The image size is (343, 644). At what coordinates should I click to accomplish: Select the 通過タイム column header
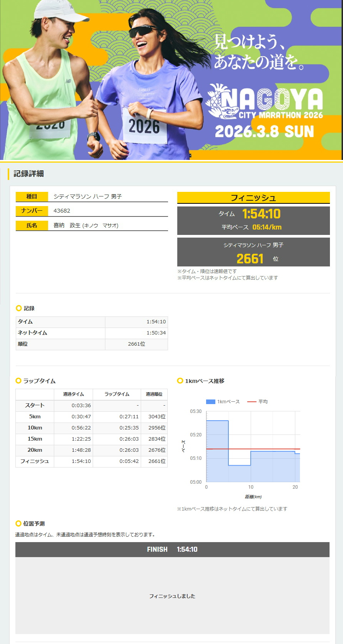73,394
